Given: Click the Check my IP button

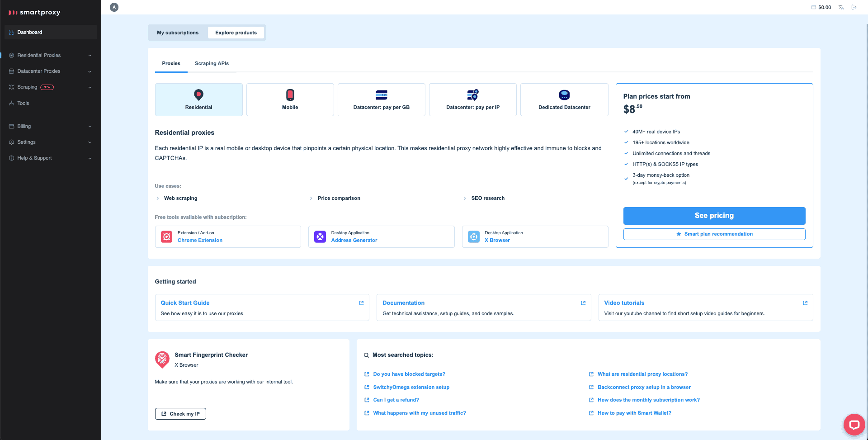Looking at the screenshot, I should tap(180, 414).
